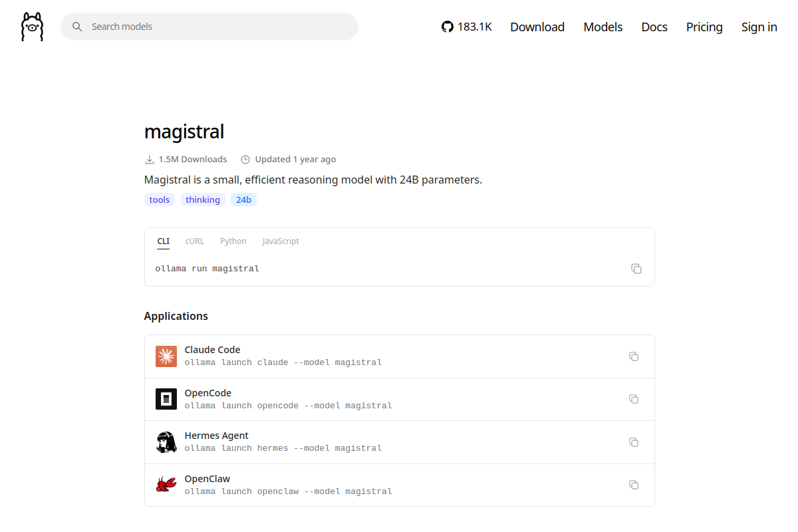Viewport: 798px width, 532px height.
Task: Click the 183.1K GitHub star count
Action: pos(475,27)
